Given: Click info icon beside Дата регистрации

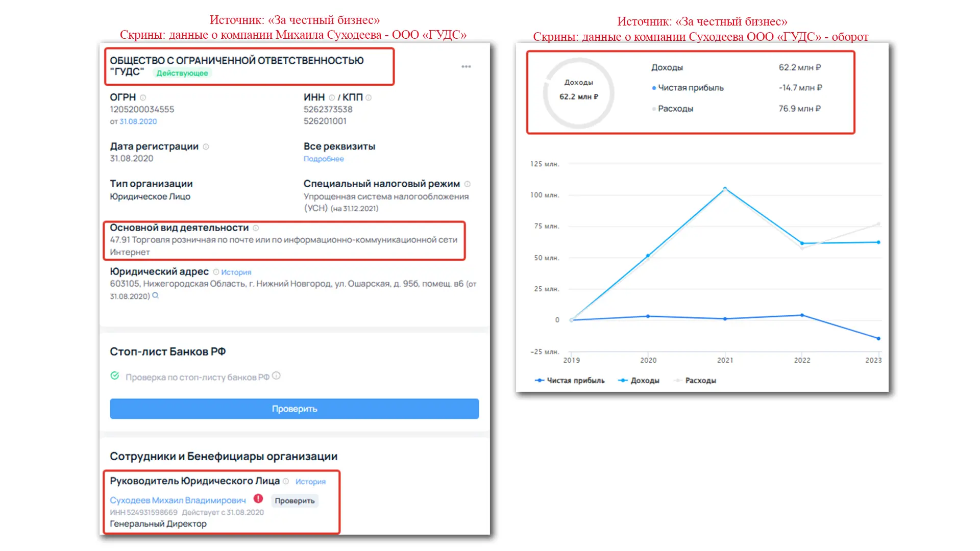Looking at the screenshot, I should (x=206, y=147).
